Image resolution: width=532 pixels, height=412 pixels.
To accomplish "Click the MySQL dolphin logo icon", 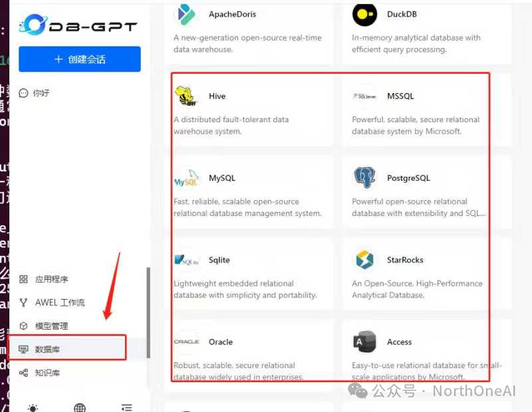I will coord(186,178).
